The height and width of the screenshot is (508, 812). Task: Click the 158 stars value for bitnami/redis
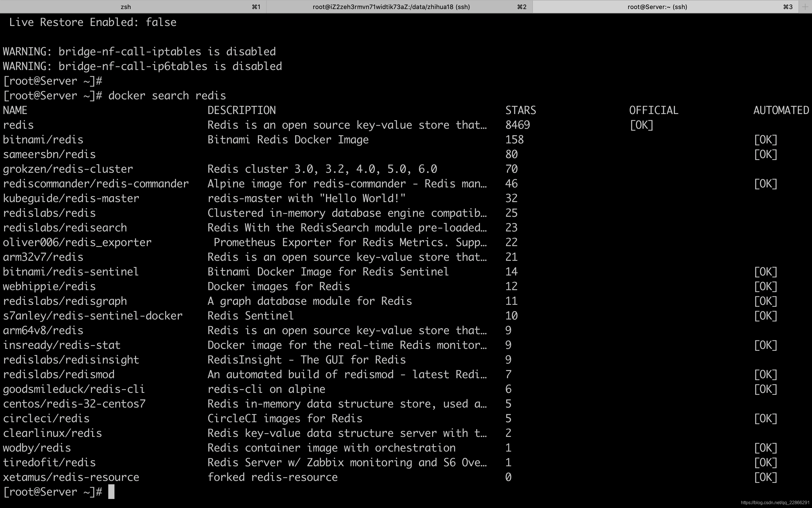(x=515, y=140)
